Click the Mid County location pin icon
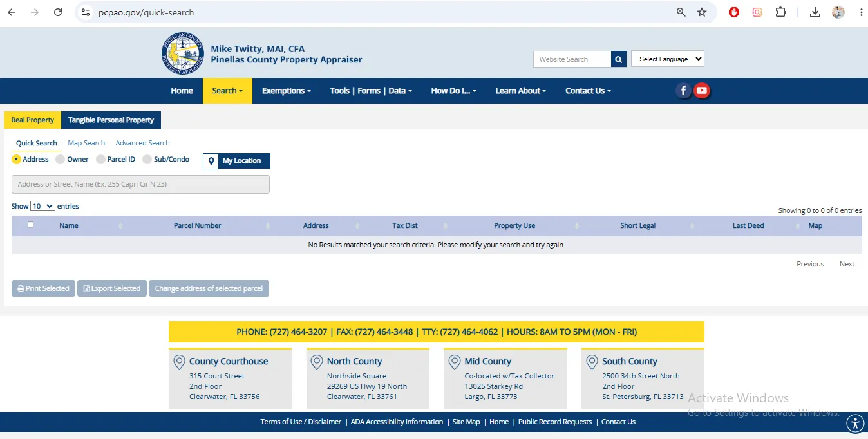This screenshot has width=868, height=439. pos(455,362)
